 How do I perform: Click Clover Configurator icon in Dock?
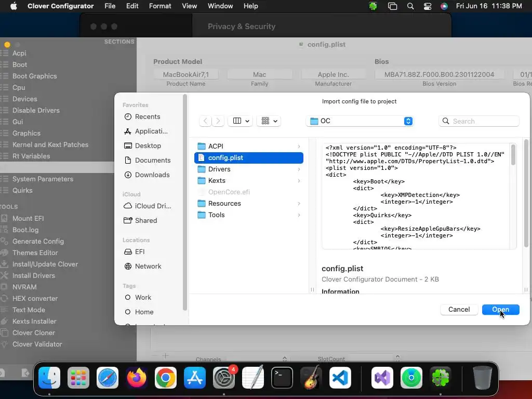click(x=441, y=377)
